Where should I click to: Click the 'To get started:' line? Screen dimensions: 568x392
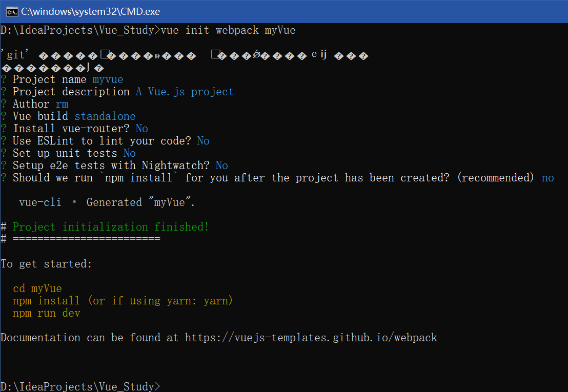46,264
